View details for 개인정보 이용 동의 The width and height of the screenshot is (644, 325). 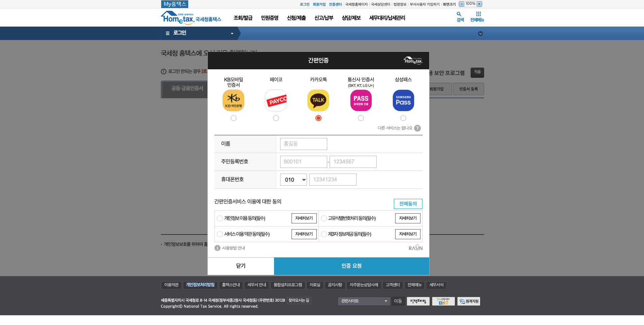(304, 218)
